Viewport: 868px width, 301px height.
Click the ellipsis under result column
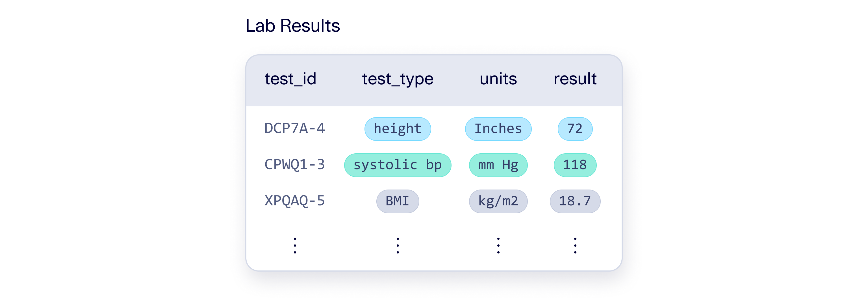575,245
